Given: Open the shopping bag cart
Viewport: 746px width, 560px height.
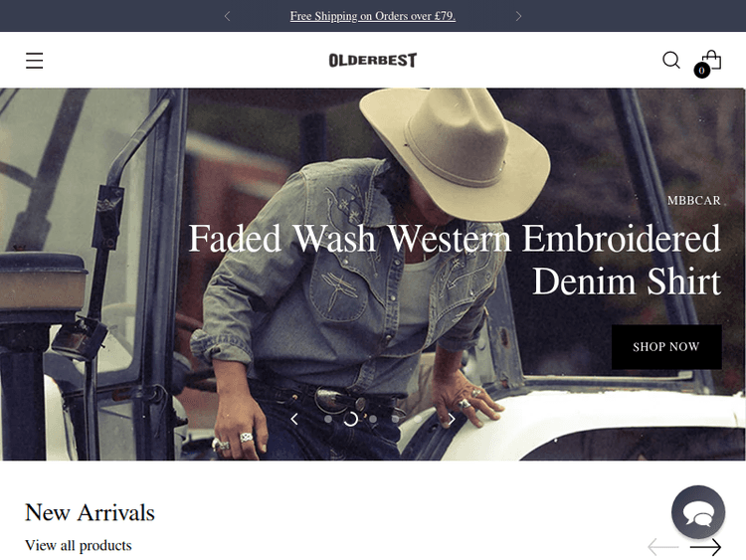Looking at the screenshot, I should [x=710, y=63].
